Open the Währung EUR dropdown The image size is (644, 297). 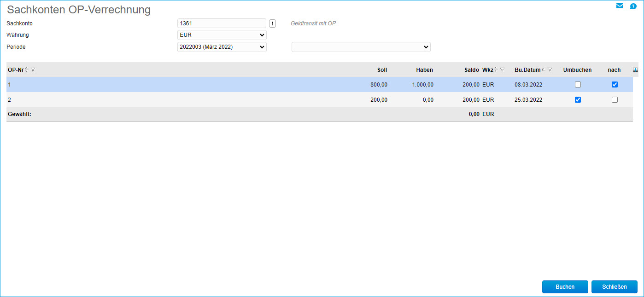(222, 35)
